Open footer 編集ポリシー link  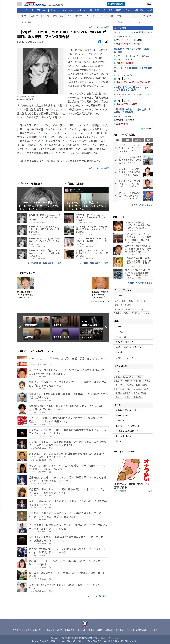[38, 630]
